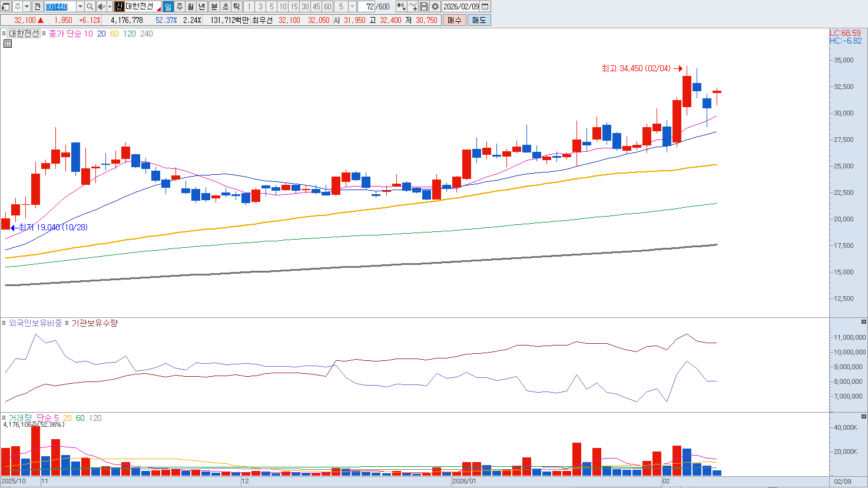Open chart settings gear icon
Screen dimensions: 868x488
[435, 6]
